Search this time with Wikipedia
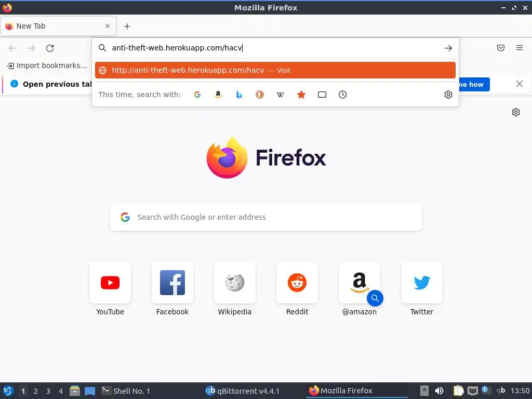532x399 pixels. [x=280, y=95]
